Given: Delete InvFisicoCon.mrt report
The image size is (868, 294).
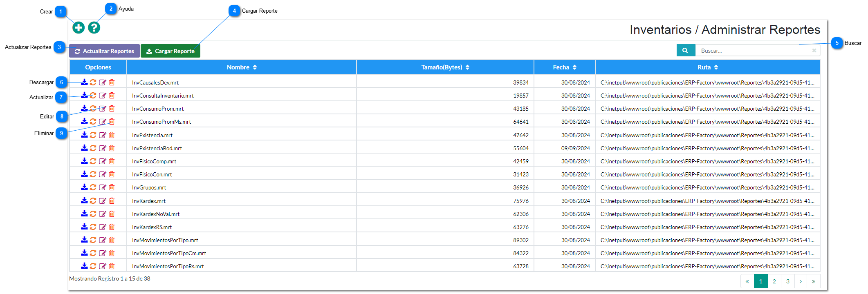Looking at the screenshot, I should click(112, 174).
